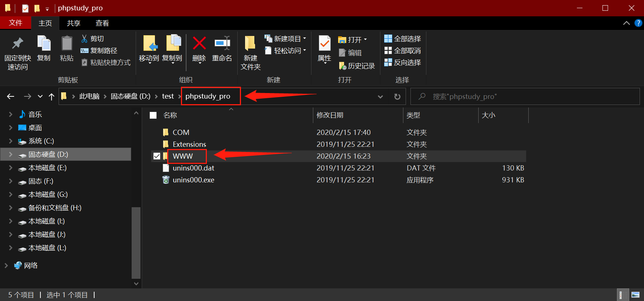Click the navigation pane scrollbar thumb
Screen dimensions: 644x301
click(x=136, y=243)
